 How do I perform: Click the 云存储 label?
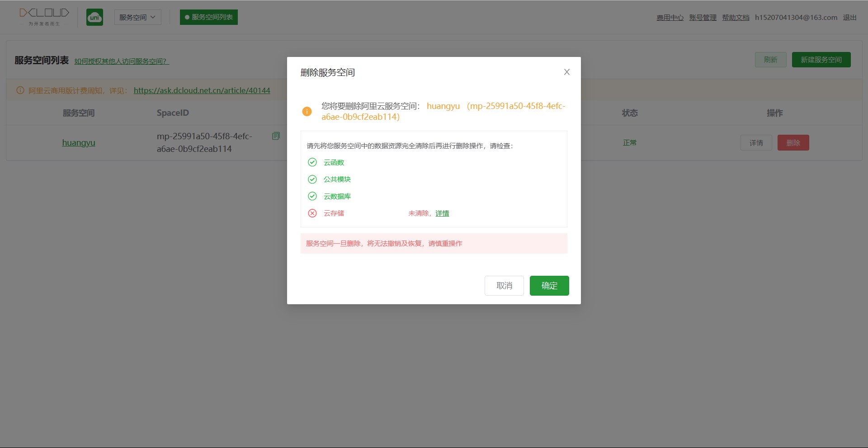[x=334, y=213]
